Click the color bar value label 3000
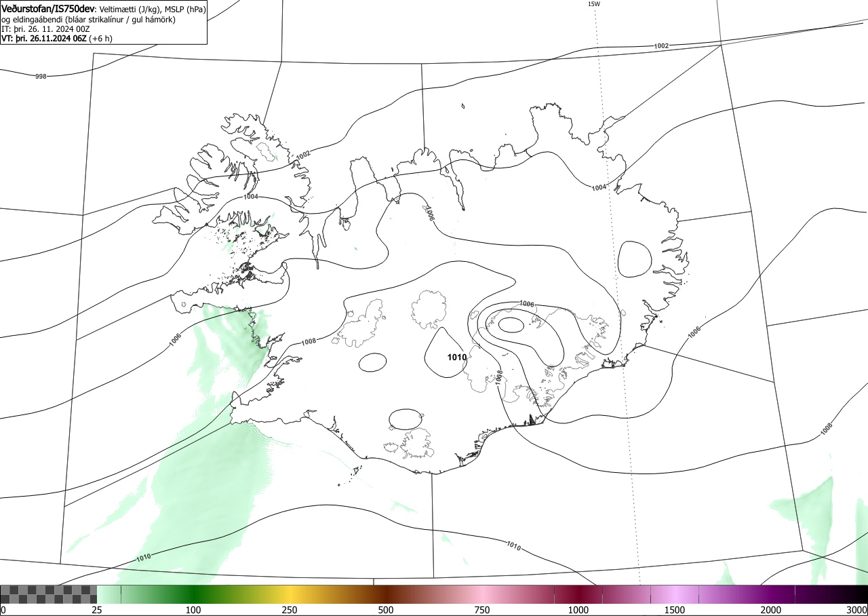Image resolution: width=868 pixels, height=616 pixels. click(x=856, y=610)
